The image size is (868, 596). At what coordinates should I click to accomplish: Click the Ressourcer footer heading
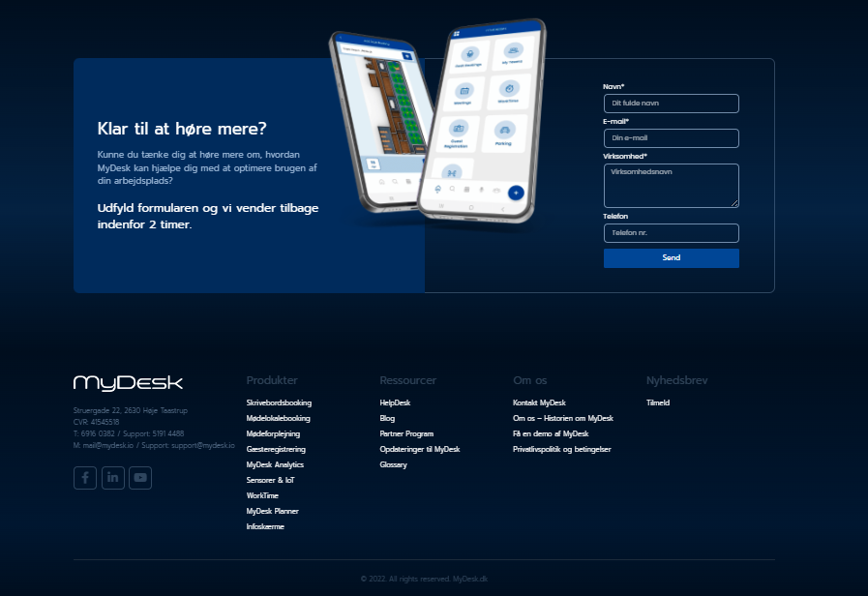pyautogui.click(x=408, y=381)
